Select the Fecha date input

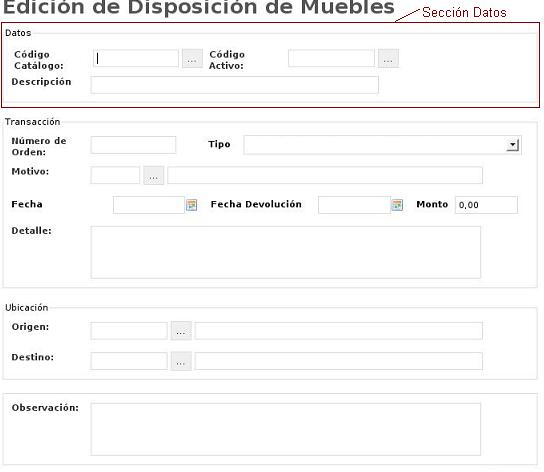[149, 205]
